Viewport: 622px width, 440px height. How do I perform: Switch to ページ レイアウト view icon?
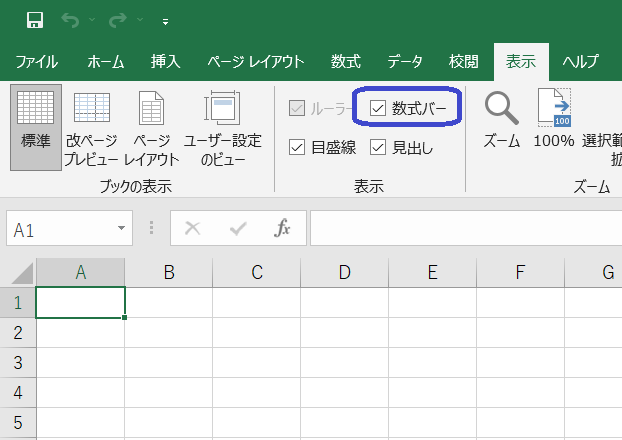pos(152,128)
